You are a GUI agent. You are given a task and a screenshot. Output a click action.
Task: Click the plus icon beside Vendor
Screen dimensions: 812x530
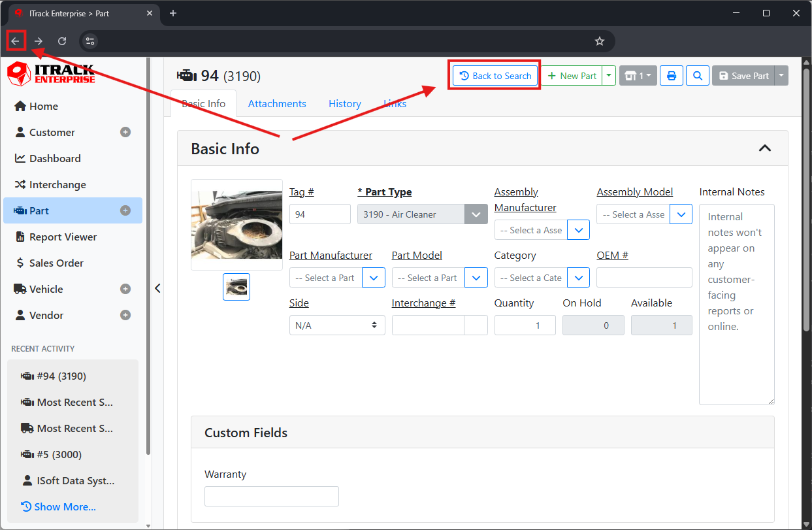pos(125,315)
